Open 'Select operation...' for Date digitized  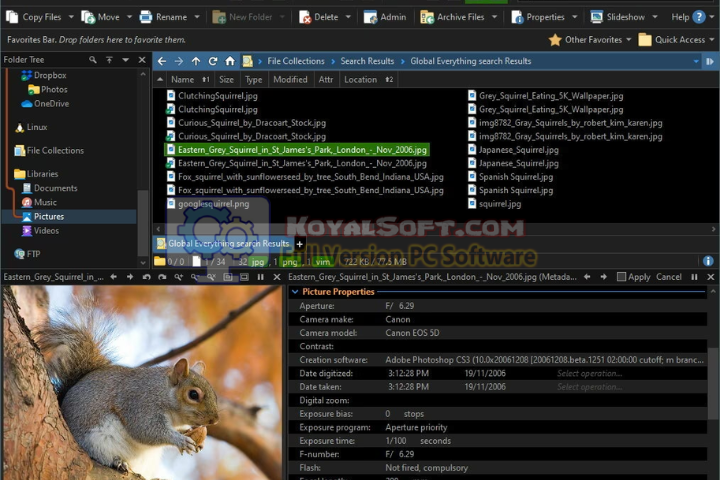(x=590, y=373)
